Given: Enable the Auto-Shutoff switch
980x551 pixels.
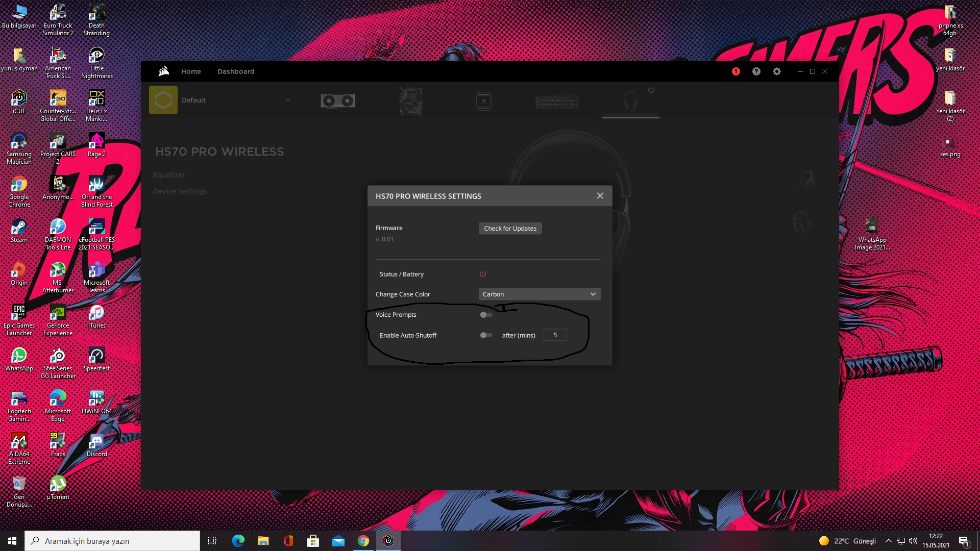Looking at the screenshot, I should point(486,335).
